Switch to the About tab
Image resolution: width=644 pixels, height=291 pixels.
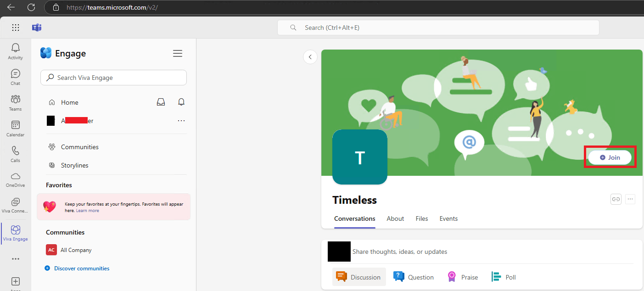pos(395,219)
